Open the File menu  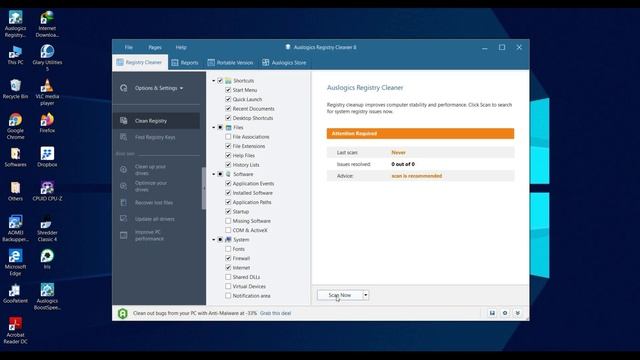tap(129, 47)
